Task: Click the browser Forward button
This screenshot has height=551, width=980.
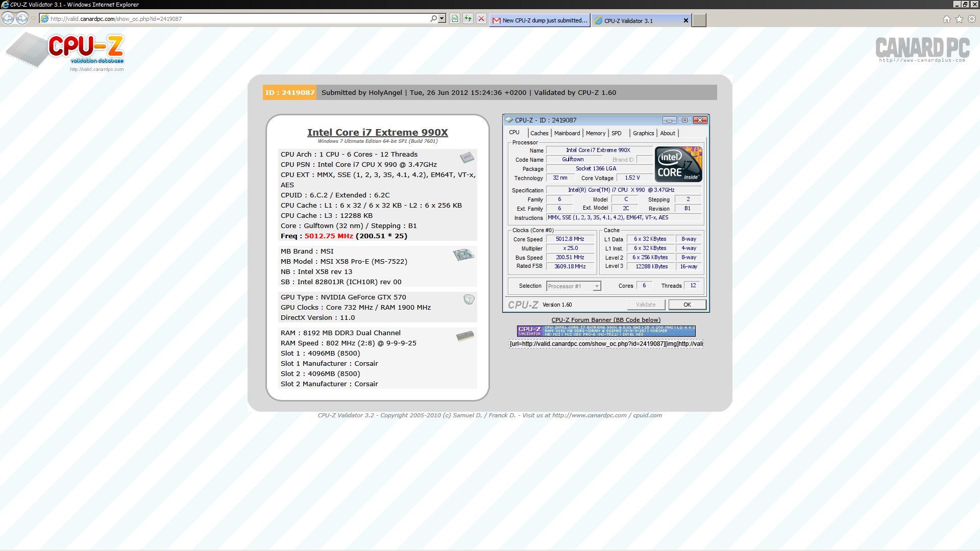Action: (22, 18)
